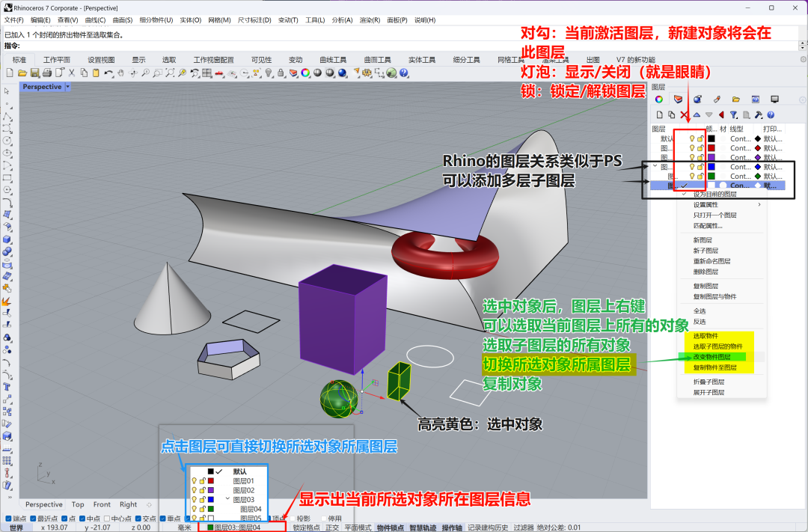
Task: Open the 文件(F) menu
Action: point(14,20)
